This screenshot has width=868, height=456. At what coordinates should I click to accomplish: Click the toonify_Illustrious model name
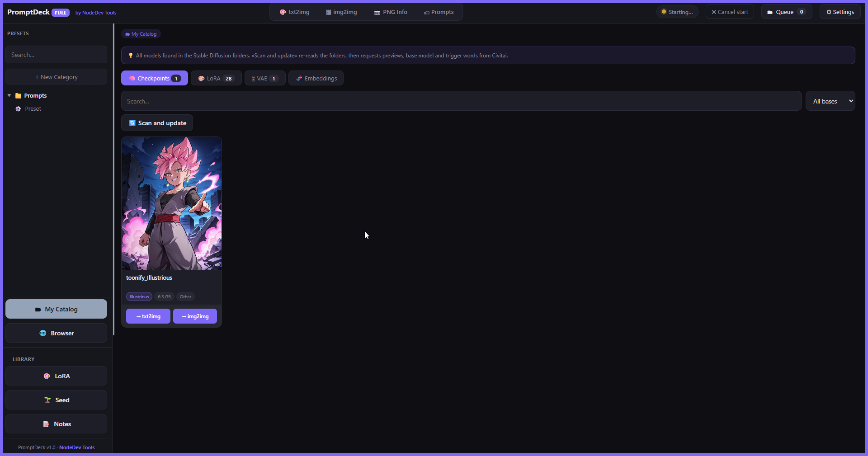click(x=149, y=278)
